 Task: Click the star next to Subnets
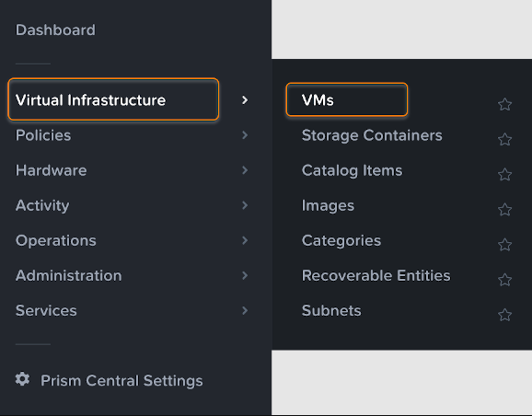point(505,315)
